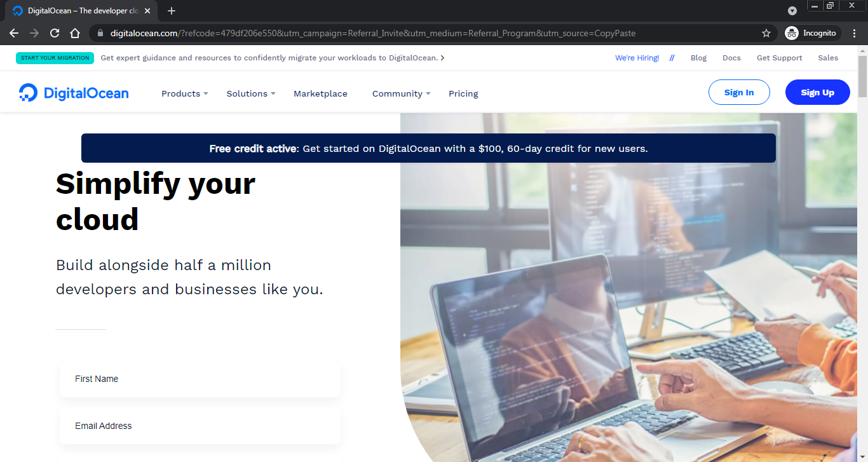Click the browser forward arrow
Image resolution: width=868 pixels, height=462 pixels.
[x=34, y=33]
